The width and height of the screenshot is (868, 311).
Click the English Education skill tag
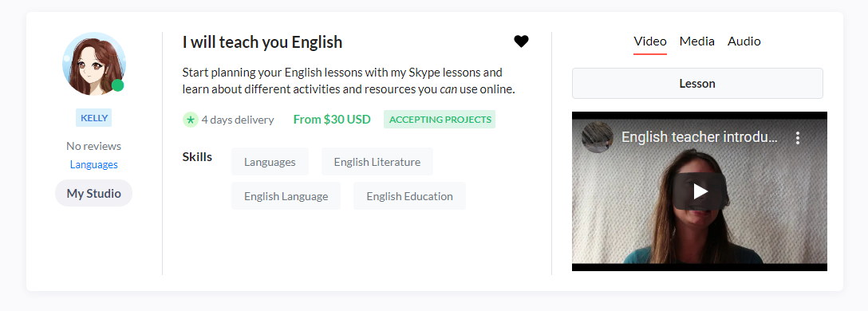[409, 196]
